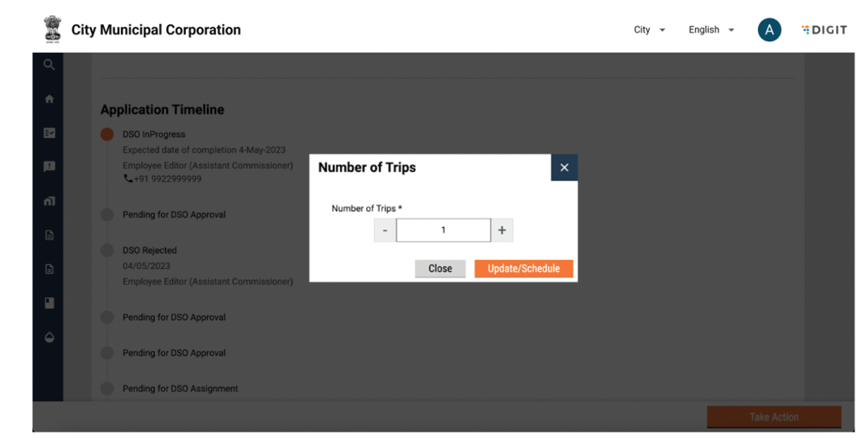Click the book icon in sidebar

tap(49, 304)
